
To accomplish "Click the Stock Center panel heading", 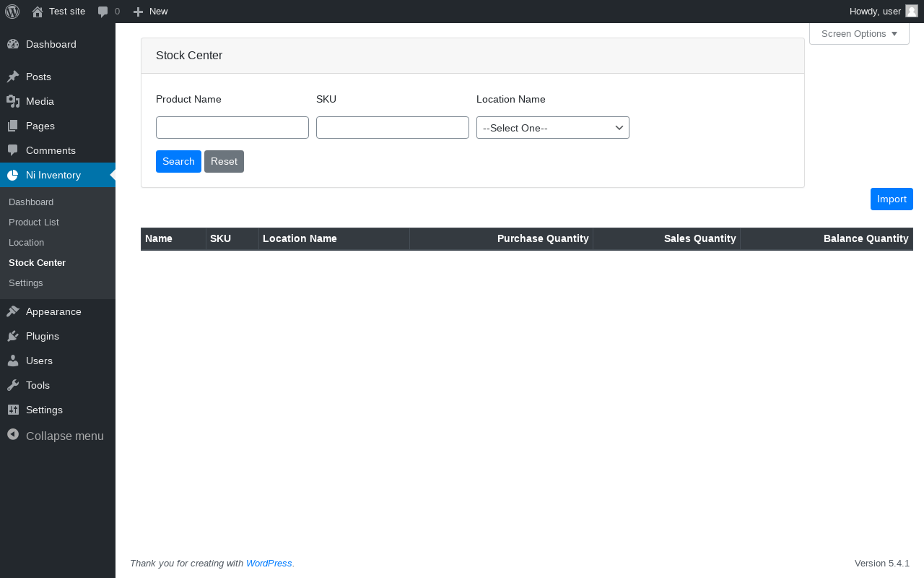I will [x=189, y=56].
